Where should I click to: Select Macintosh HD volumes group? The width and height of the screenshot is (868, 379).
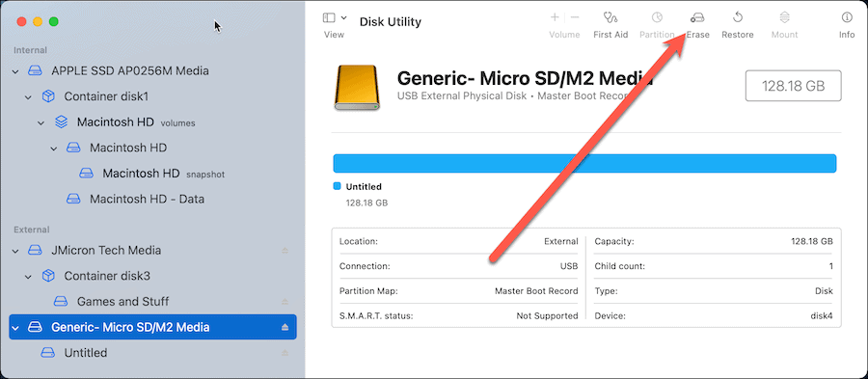click(136, 122)
